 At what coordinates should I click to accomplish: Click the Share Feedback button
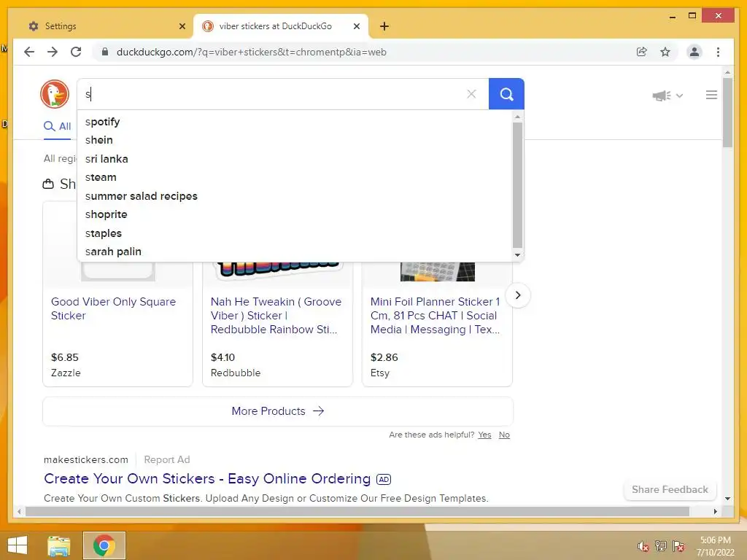point(670,489)
